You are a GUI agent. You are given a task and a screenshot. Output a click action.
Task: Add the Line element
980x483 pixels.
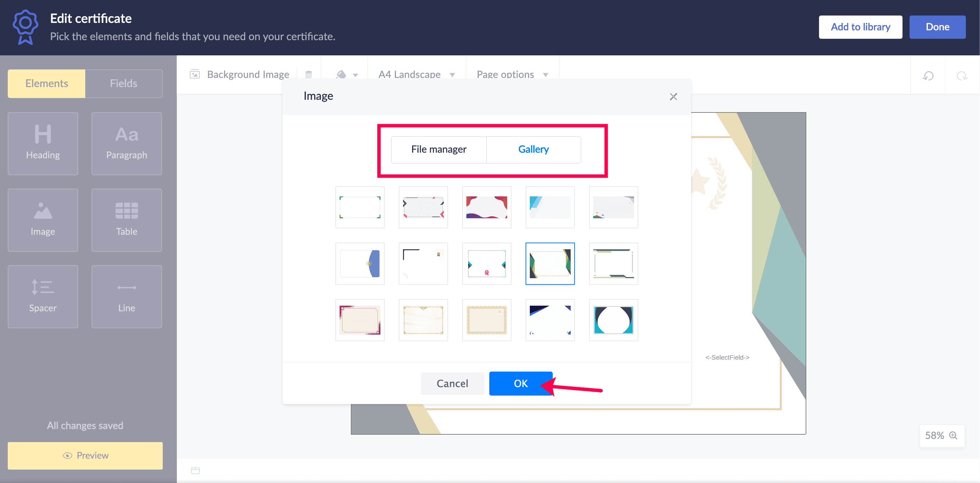(127, 296)
